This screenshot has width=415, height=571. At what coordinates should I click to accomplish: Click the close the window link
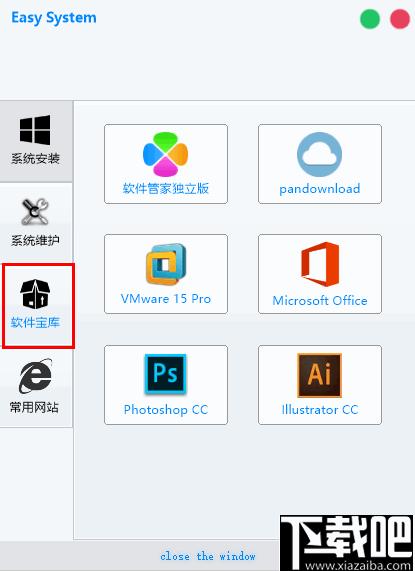point(208,556)
